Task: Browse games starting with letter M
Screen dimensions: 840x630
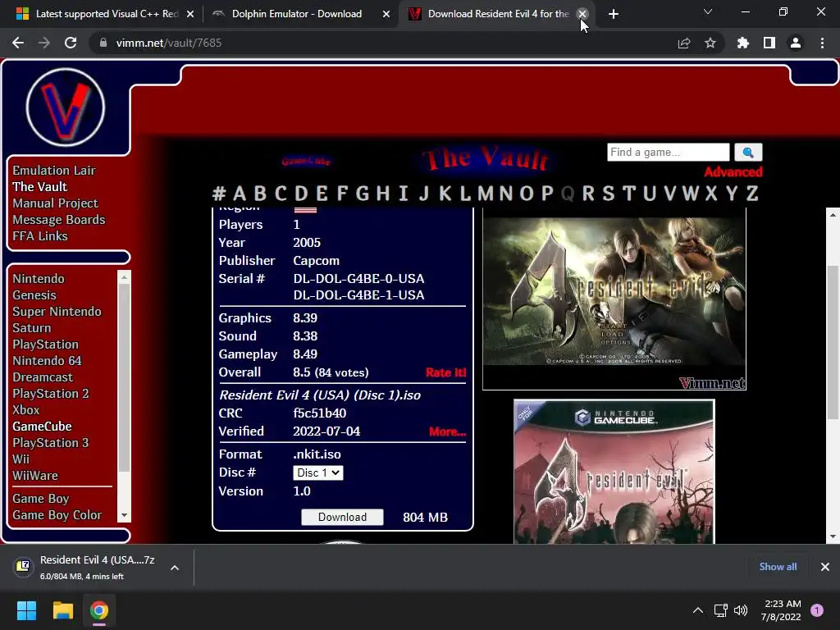Action: (x=486, y=193)
